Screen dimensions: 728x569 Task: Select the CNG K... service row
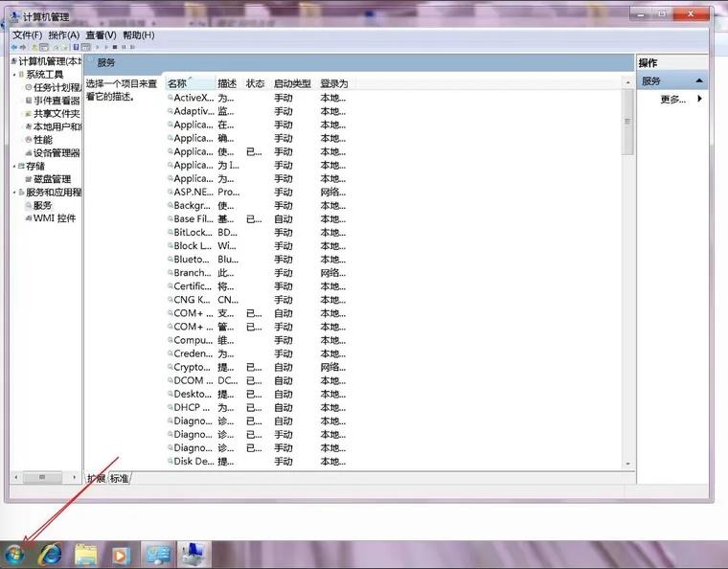point(257,300)
